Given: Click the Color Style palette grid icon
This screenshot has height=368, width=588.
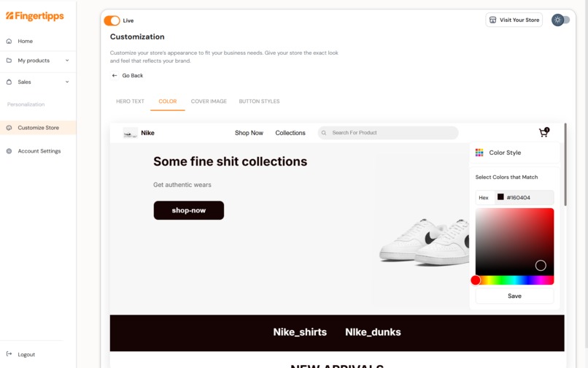Looking at the screenshot, I should click(479, 153).
